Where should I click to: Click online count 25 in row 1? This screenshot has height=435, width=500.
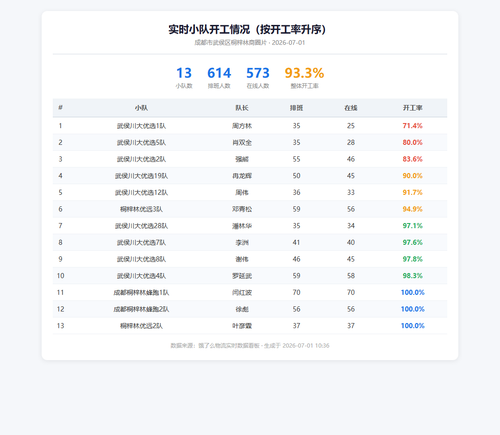[x=351, y=126]
